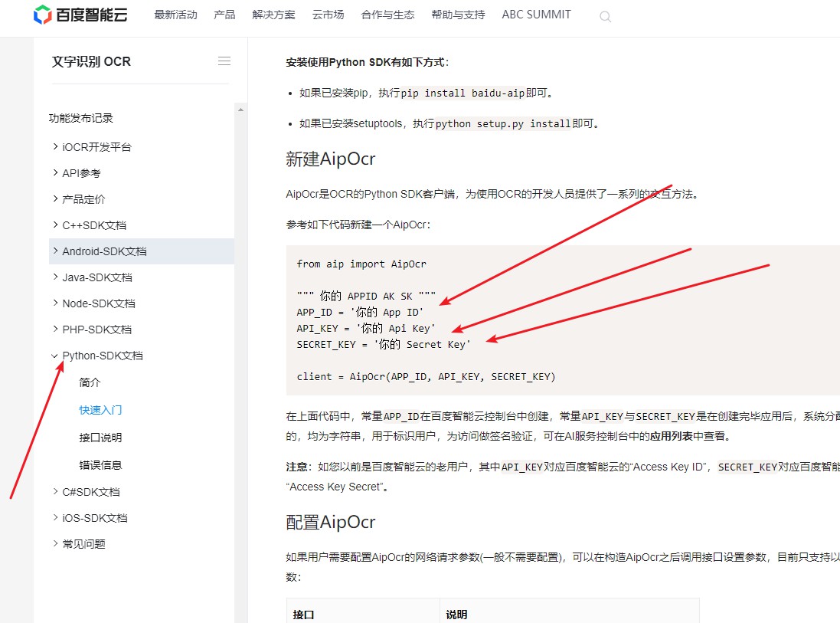
Task: Select Android-SDK文档 tree item label
Action: pyautogui.click(x=104, y=251)
